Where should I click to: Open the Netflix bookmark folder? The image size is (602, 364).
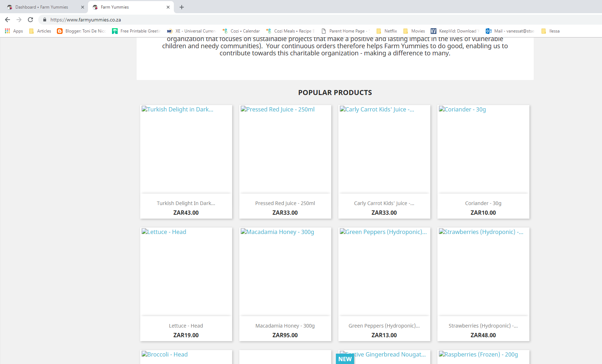387,31
